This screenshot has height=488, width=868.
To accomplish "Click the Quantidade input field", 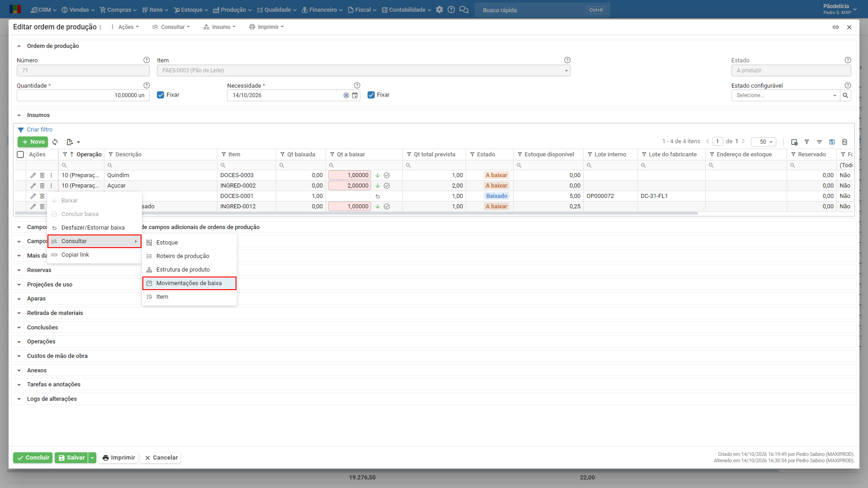I will (83, 95).
